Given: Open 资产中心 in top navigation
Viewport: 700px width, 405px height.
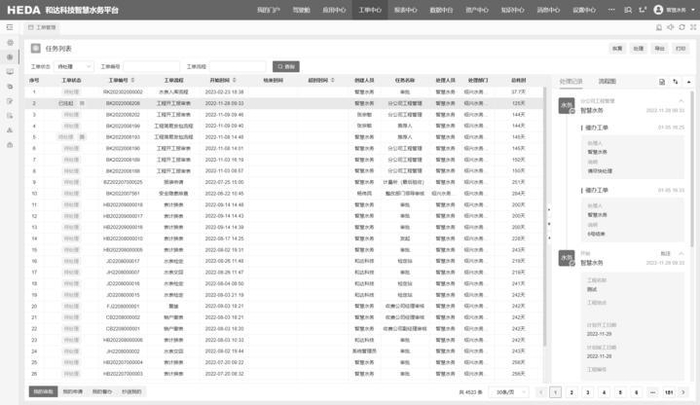Looking at the screenshot, I should 477,10.
